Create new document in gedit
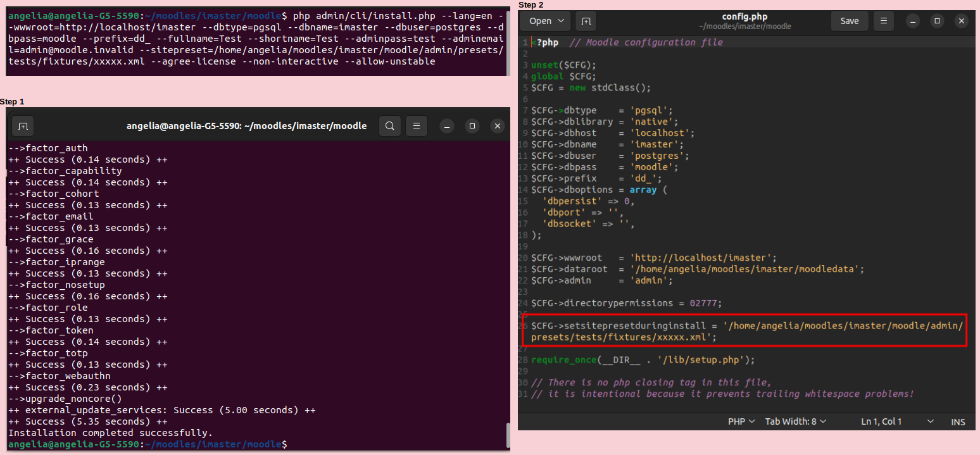 click(x=586, y=21)
